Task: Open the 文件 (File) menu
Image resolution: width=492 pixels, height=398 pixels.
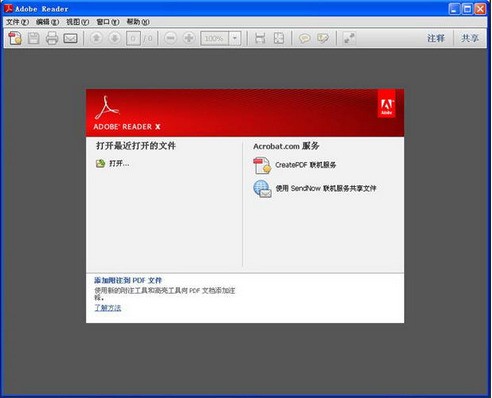Action: [17, 22]
